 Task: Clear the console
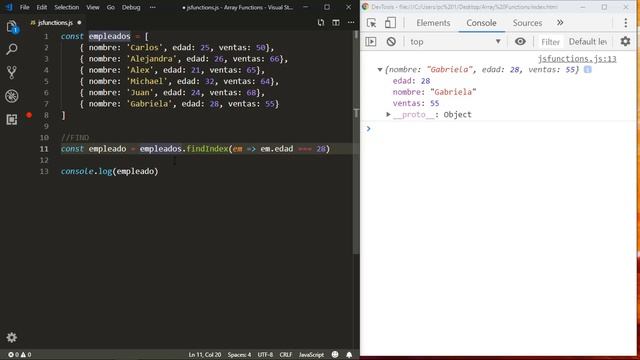coord(391,42)
